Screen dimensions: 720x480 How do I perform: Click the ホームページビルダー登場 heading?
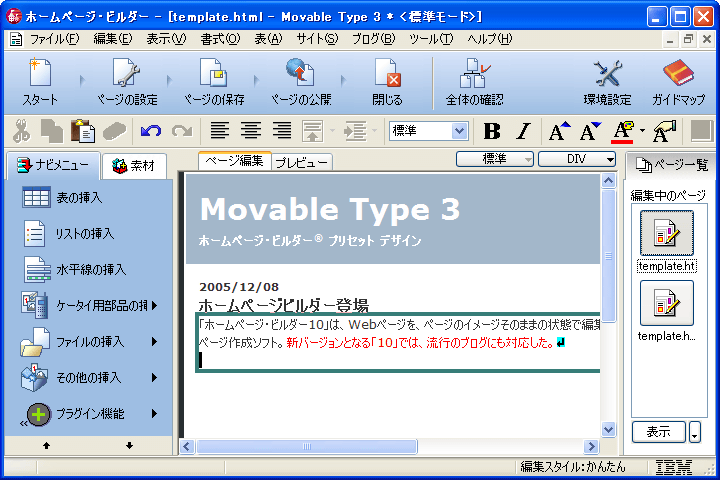284,305
